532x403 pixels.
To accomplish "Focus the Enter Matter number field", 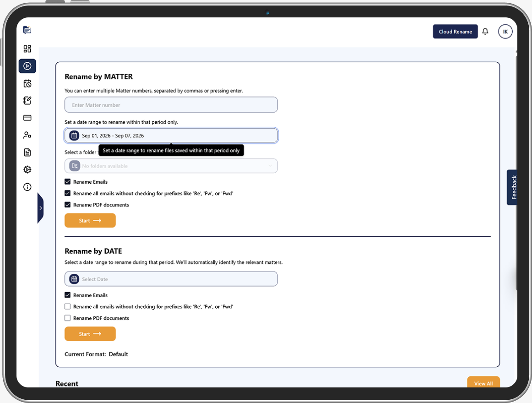I will tap(171, 105).
